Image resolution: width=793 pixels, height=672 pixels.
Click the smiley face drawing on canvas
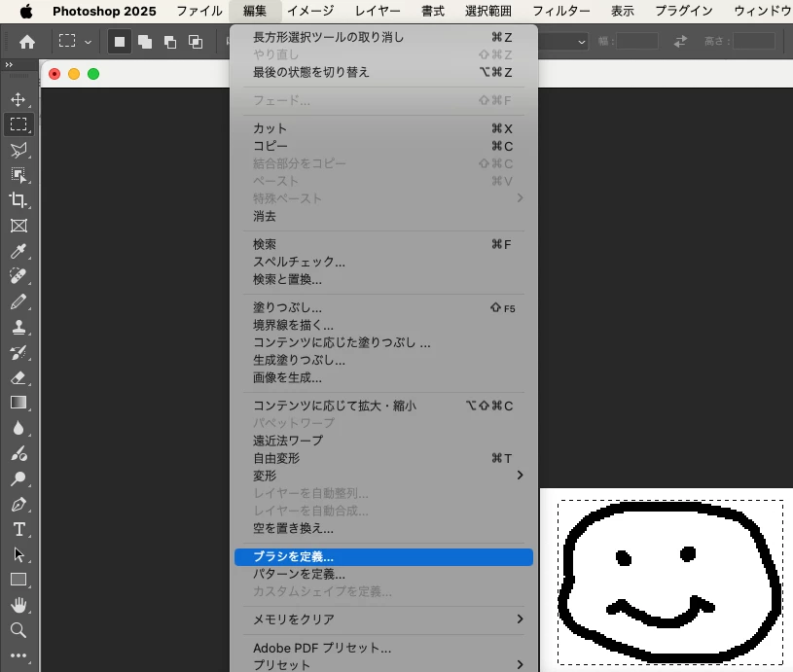pyautogui.click(x=670, y=583)
